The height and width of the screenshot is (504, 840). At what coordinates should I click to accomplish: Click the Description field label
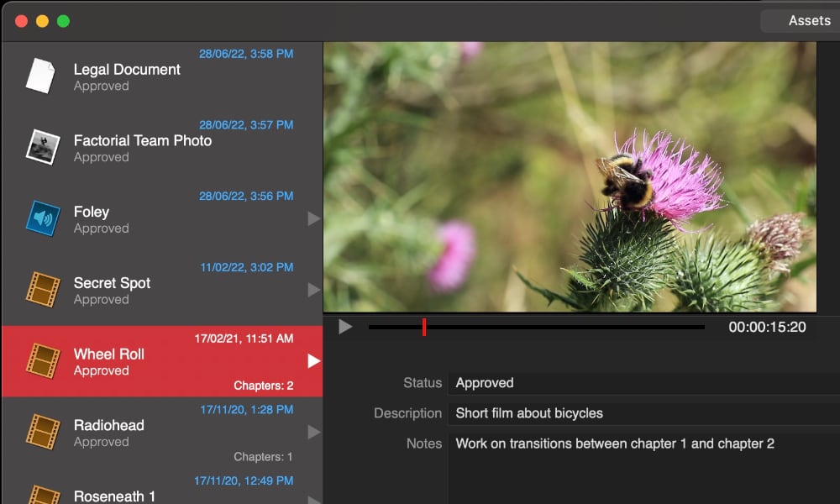407,413
